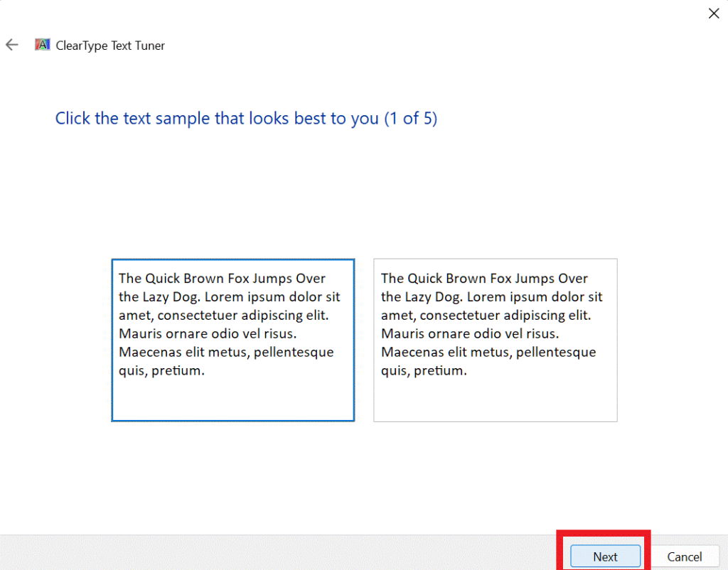Click the ClearType Text Tuner title text
Image resolution: width=728 pixels, height=570 pixels.
[110, 45]
